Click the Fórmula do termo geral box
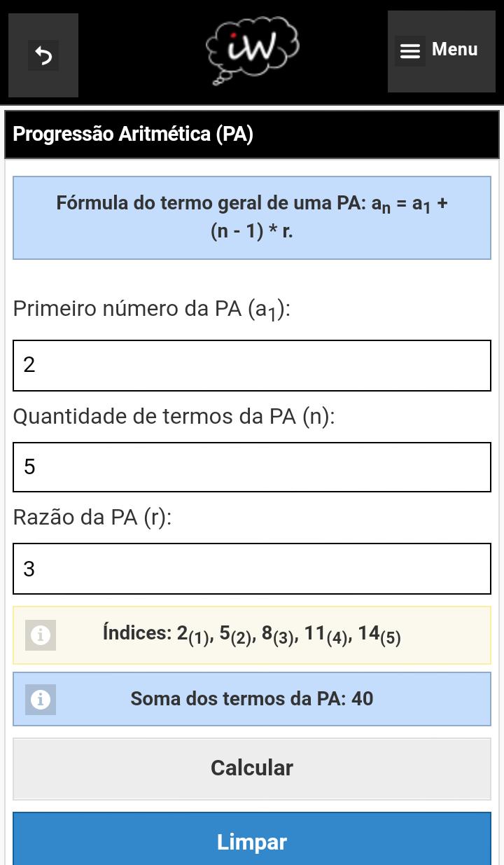 click(252, 218)
